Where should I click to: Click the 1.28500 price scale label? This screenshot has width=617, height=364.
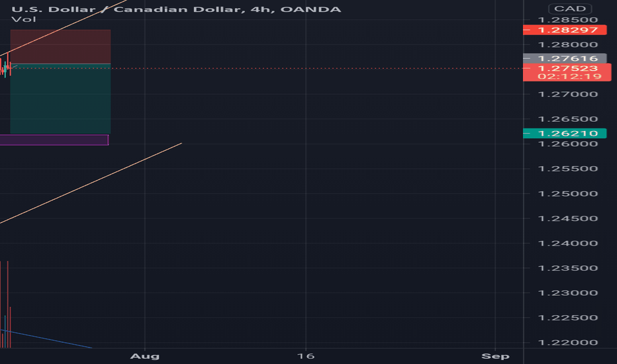point(568,20)
